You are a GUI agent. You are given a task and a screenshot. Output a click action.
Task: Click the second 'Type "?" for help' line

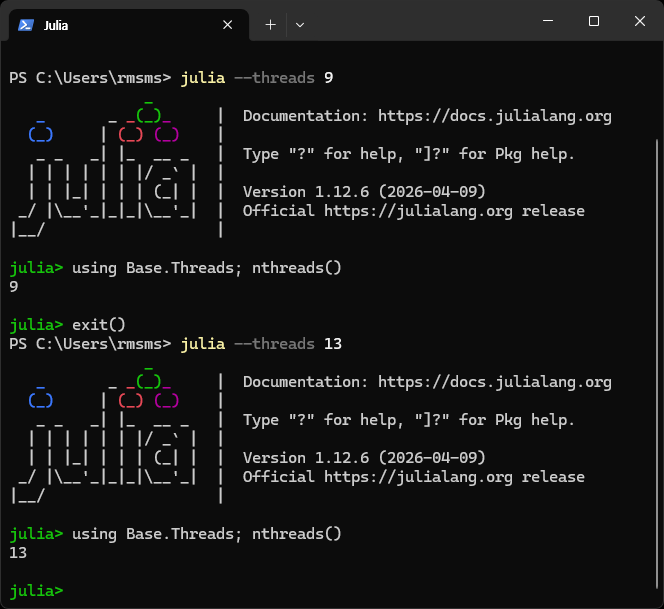[409, 420]
